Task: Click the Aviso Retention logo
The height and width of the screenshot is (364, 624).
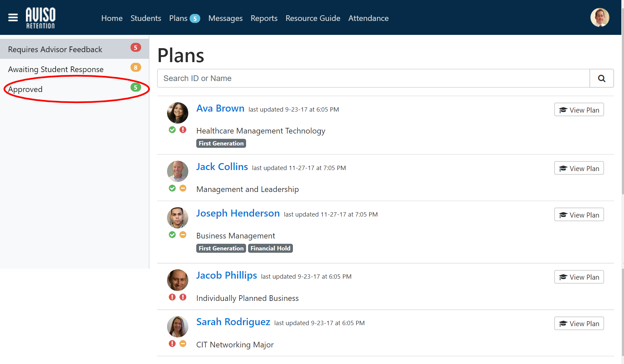Action: 41,18
